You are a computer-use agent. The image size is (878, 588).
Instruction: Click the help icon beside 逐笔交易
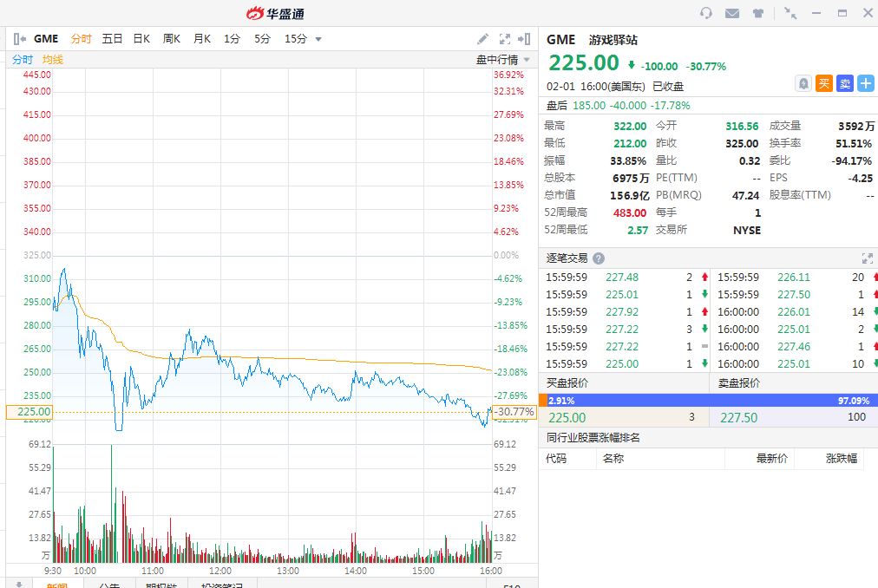pos(599,258)
